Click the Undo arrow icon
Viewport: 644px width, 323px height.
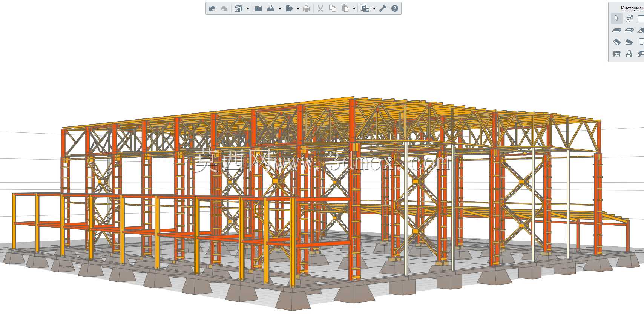click(x=212, y=8)
